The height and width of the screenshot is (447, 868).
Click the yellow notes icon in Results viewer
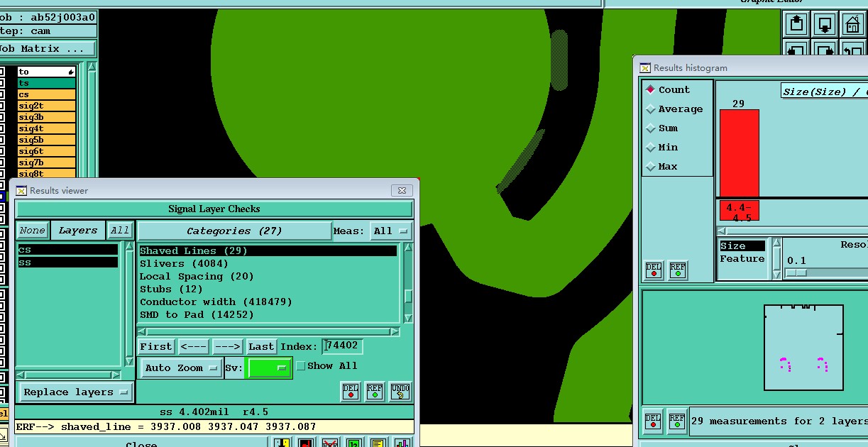(378, 443)
